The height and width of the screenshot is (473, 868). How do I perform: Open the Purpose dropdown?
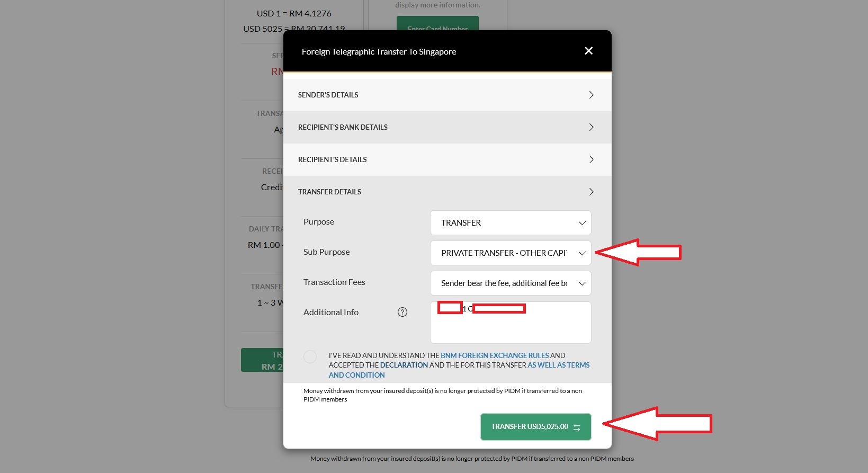[x=510, y=223]
